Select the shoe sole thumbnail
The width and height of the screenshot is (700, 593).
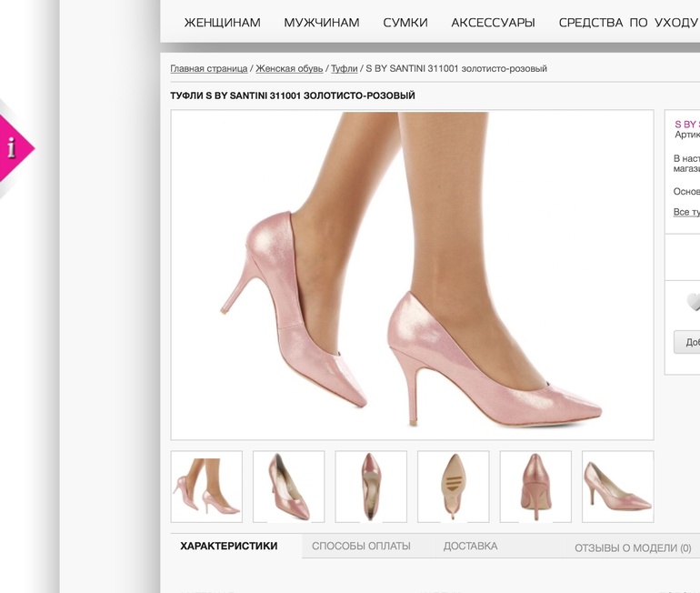coord(453,487)
